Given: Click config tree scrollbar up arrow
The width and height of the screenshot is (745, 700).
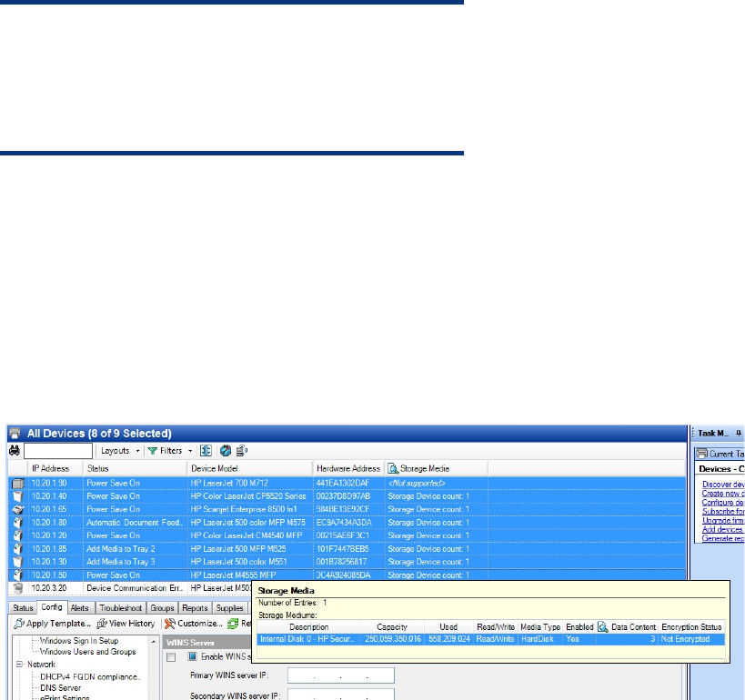Looking at the screenshot, I should tap(154, 641).
